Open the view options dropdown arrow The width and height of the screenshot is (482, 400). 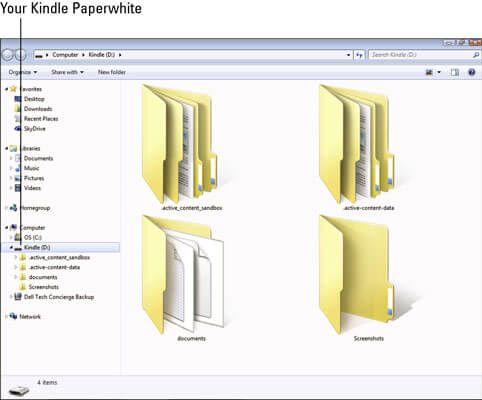[439, 72]
